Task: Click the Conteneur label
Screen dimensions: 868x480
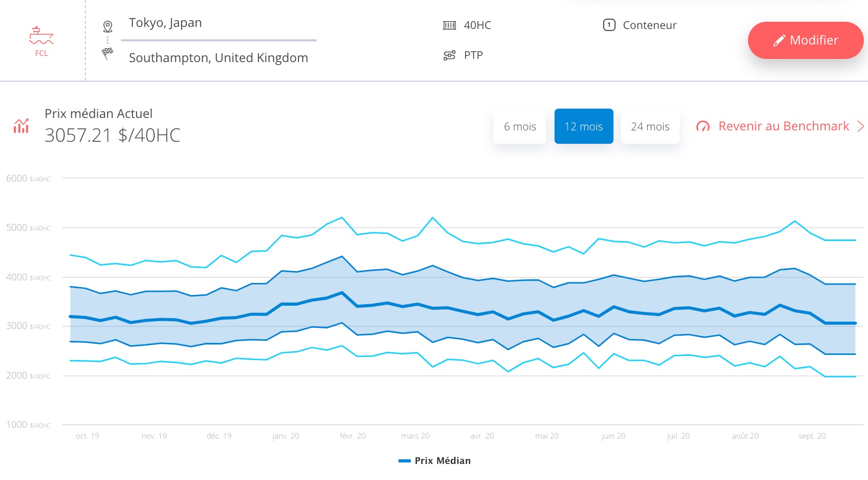Action: (650, 25)
